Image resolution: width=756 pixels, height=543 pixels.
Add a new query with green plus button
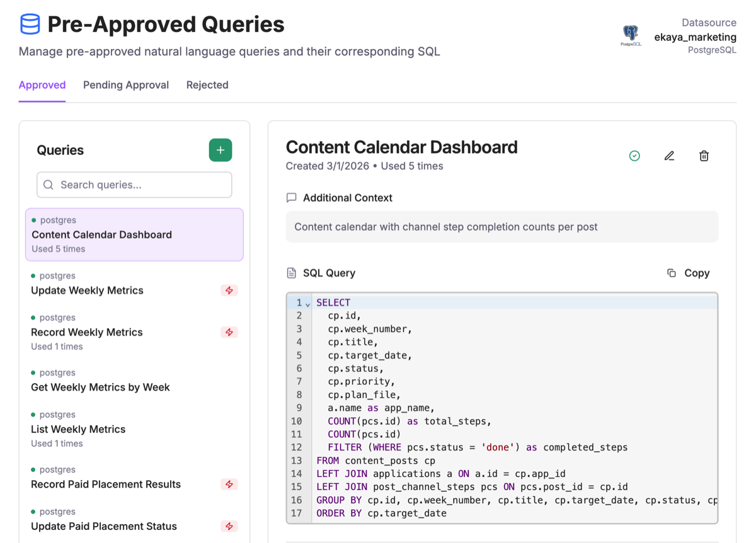220,150
